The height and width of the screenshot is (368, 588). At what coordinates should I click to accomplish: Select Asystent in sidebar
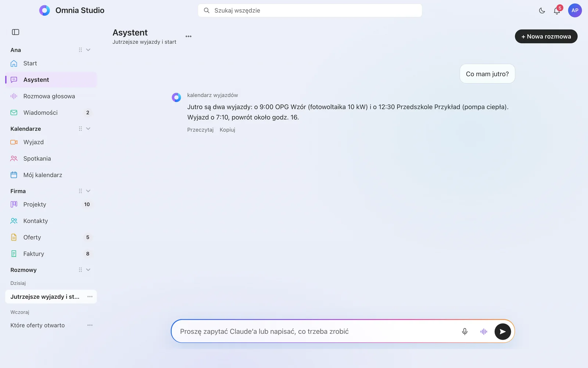(51, 80)
